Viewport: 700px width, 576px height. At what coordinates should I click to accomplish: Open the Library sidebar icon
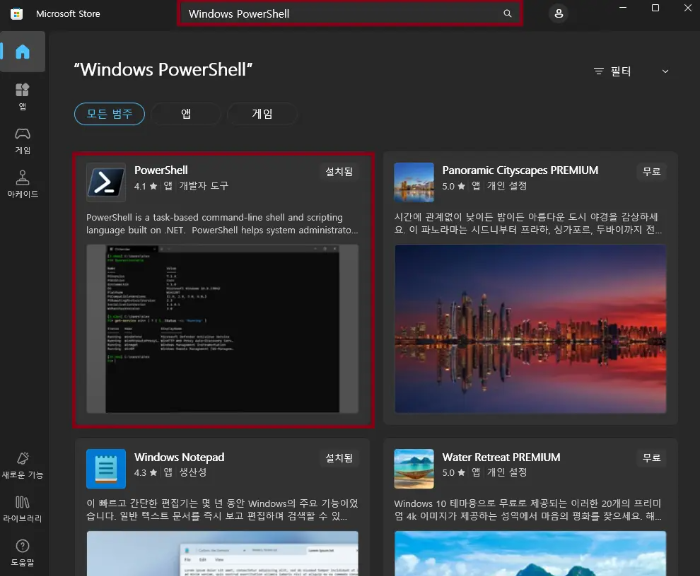[22, 506]
